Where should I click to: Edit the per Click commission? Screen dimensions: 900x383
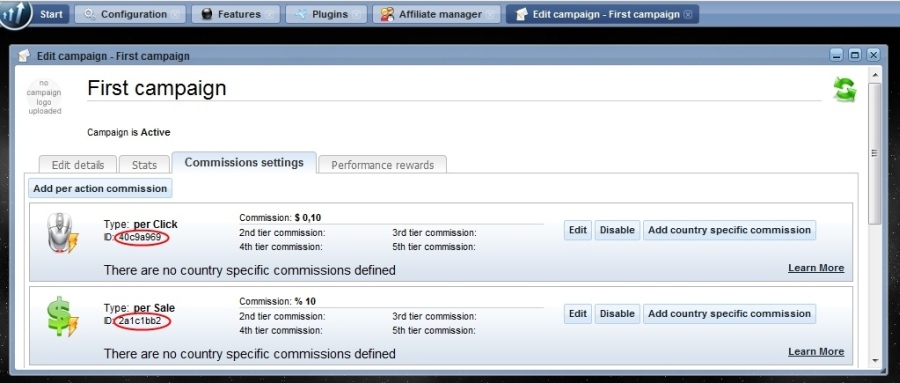[577, 230]
